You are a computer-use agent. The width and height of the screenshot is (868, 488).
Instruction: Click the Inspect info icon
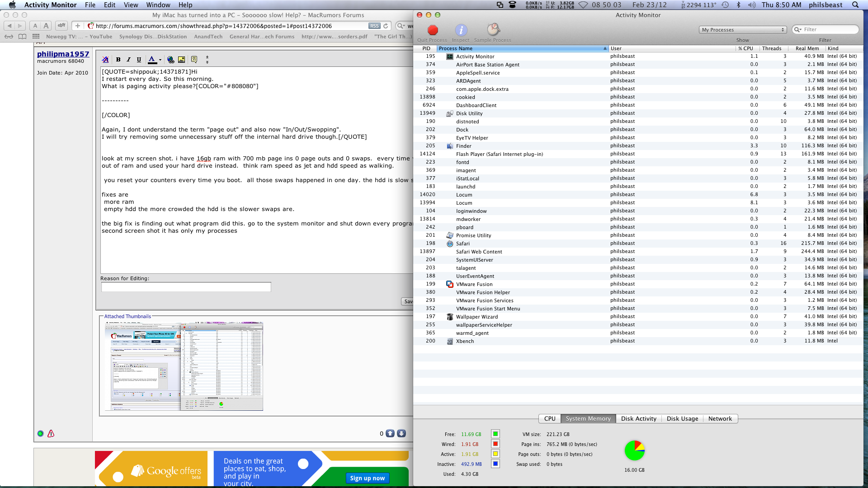[x=461, y=30]
